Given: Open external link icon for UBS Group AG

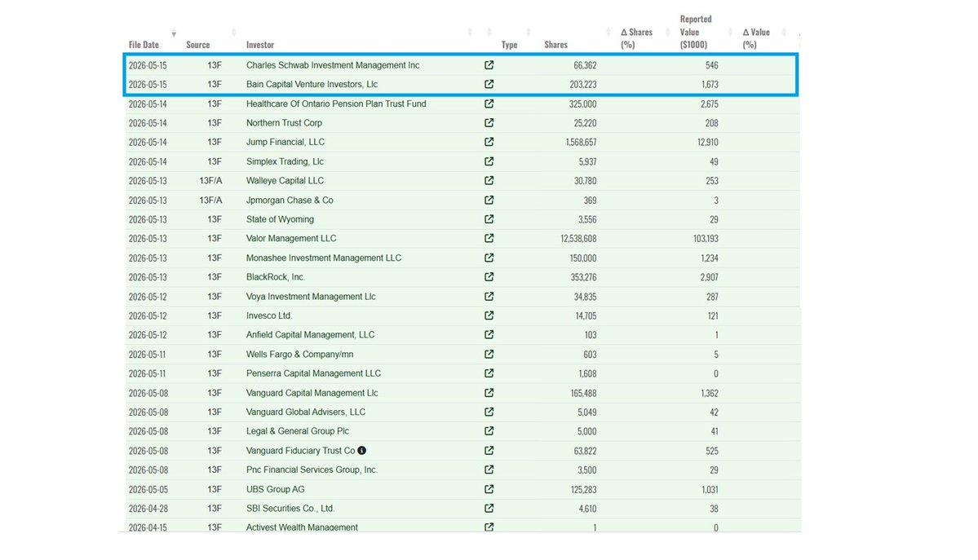Looking at the screenshot, I should click(x=489, y=489).
